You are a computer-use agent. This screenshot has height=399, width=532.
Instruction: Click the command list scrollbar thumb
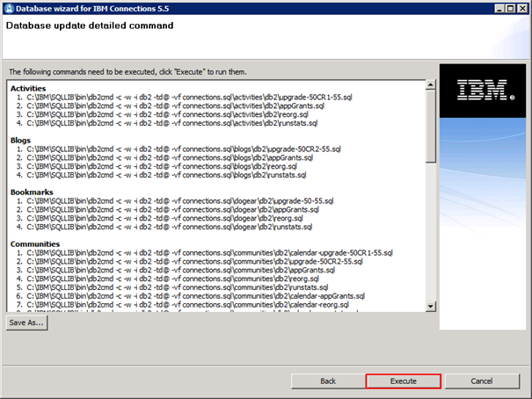[x=431, y=123]
